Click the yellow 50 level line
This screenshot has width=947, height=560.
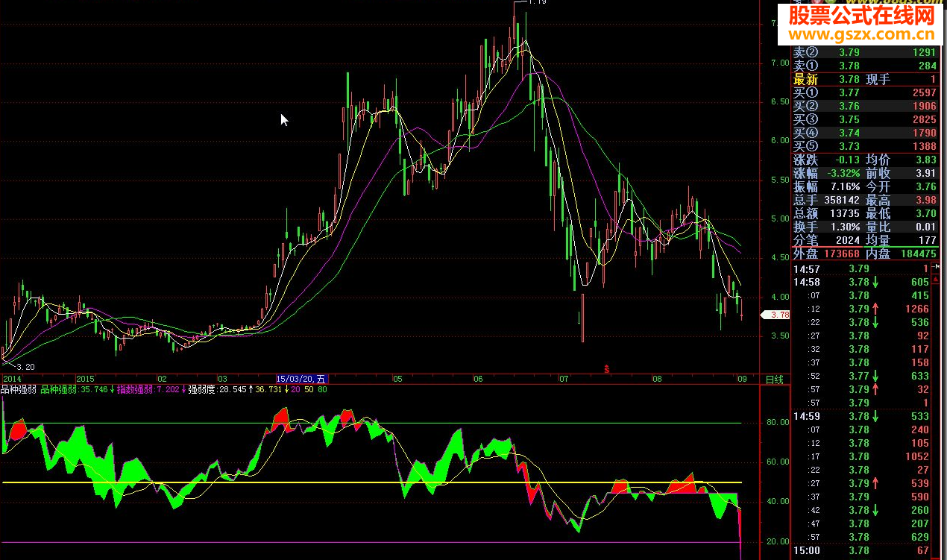373,482
